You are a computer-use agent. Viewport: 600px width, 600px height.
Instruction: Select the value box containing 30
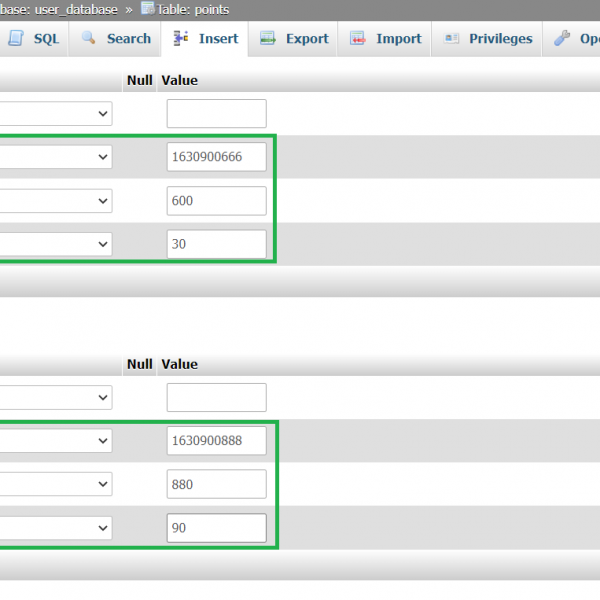click(x=217, y=244)
